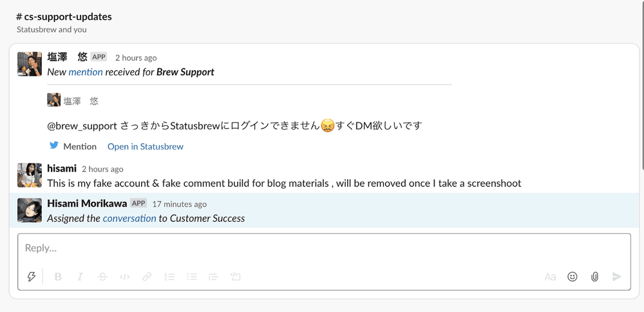Screen dimensions: 644x312
Task: Insert inline code formatting
Action: click(x=124, y=277)
